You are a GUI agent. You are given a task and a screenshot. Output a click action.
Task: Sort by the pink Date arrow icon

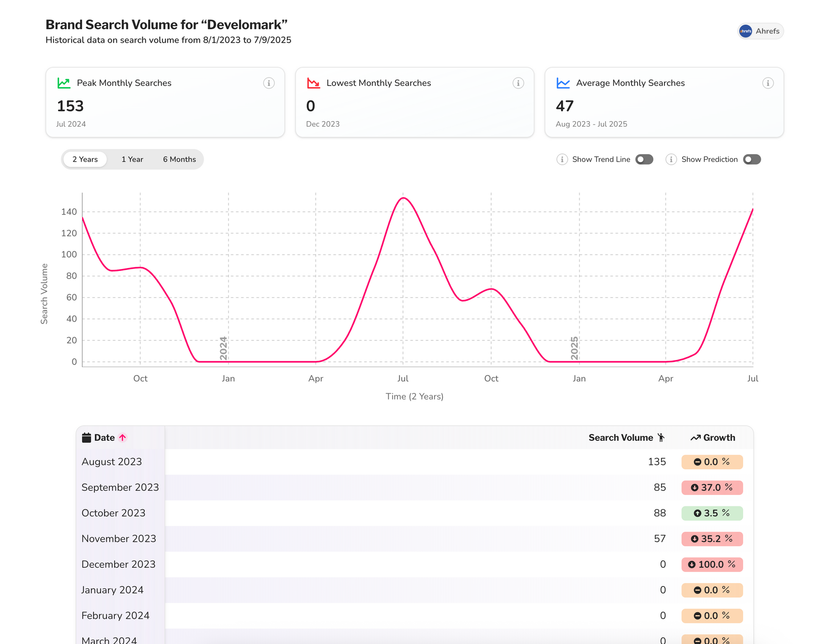[122, 437]
